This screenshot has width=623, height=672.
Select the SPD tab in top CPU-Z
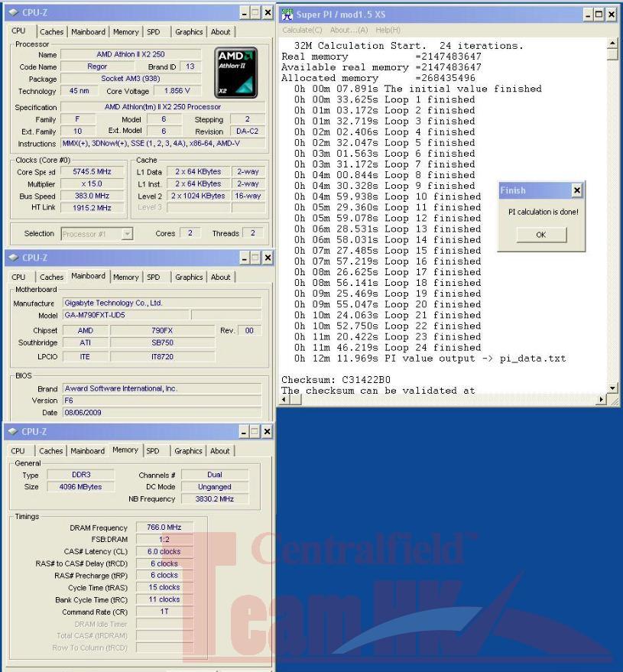(x=154, y=31)
